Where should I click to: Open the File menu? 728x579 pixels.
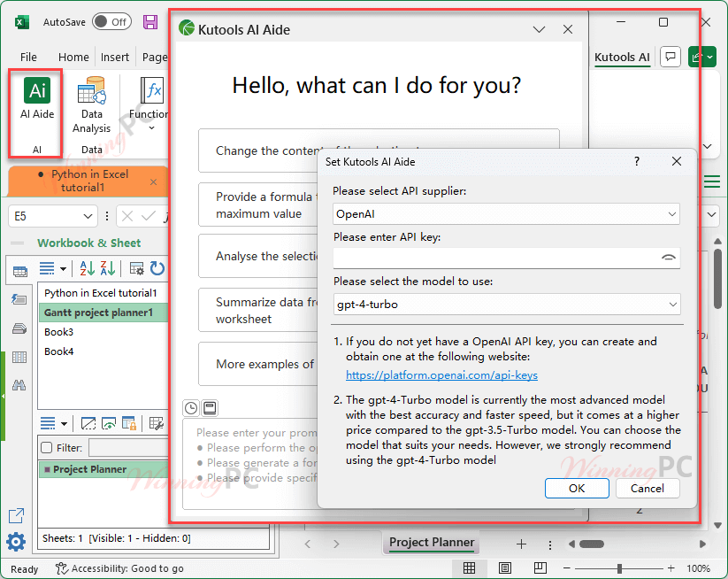[28, 57]
